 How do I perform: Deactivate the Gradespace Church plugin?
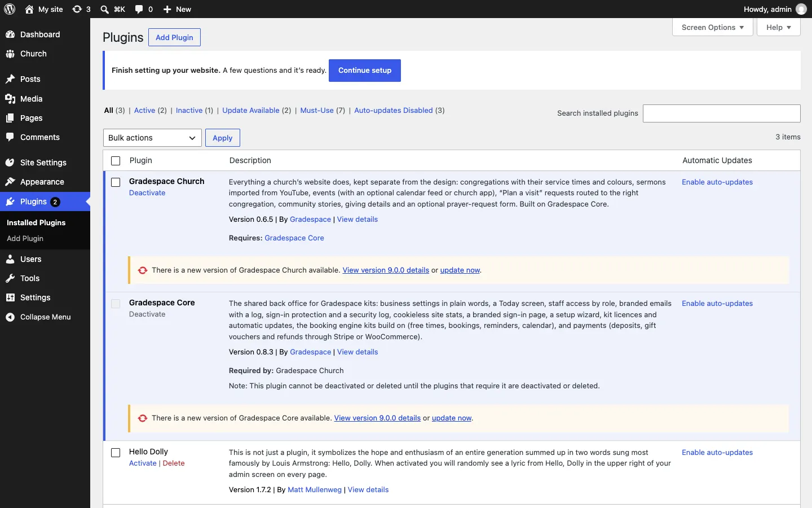pyautogui.click(x=147, y=193)
